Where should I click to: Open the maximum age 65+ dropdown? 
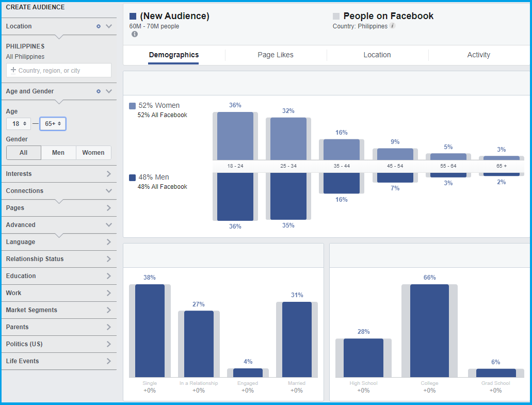point(53,124)
